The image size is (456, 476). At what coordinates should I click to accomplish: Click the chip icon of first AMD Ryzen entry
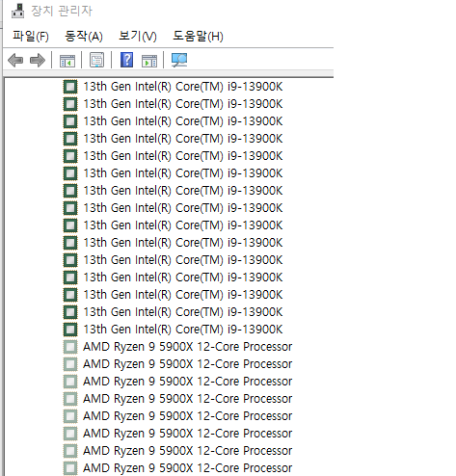(x=70, y=347)
